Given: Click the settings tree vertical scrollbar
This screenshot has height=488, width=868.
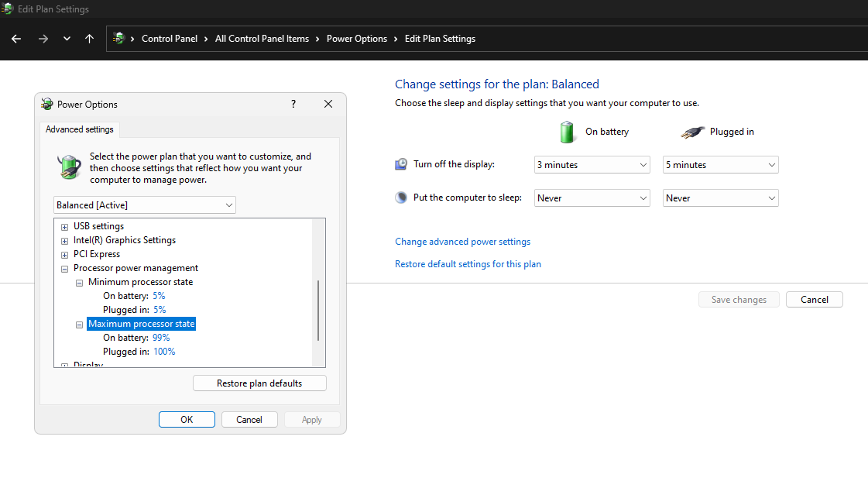Looking at the screenshot, I should pyautogui.click(x=318, y=310).
